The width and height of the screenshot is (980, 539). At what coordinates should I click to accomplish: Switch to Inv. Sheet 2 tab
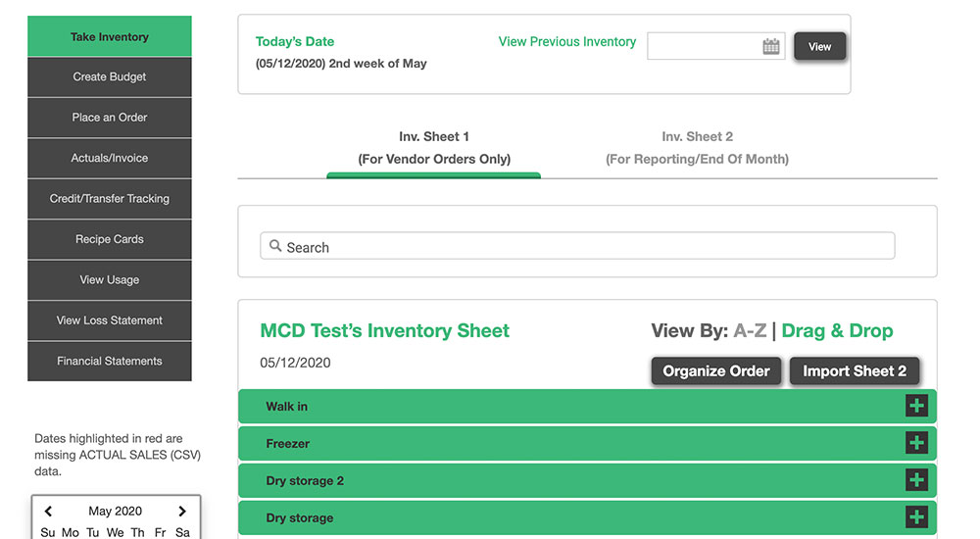697,148
